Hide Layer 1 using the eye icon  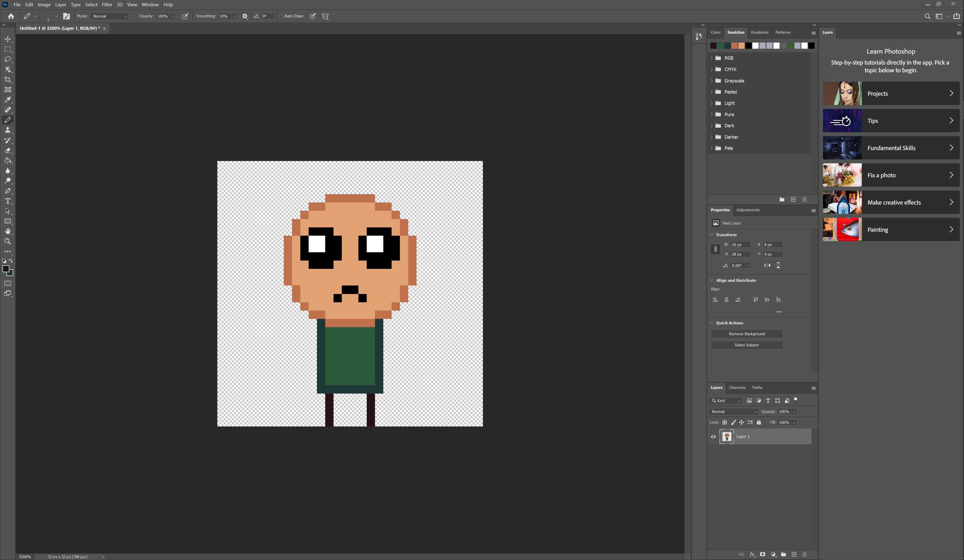coord(713,436)
